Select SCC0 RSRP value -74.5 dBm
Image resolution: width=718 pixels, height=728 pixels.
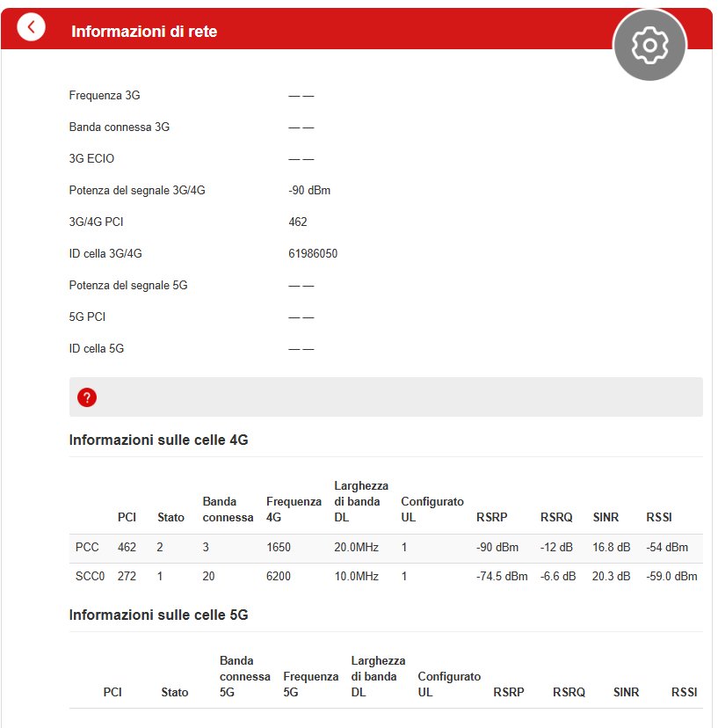coord(502,576)
